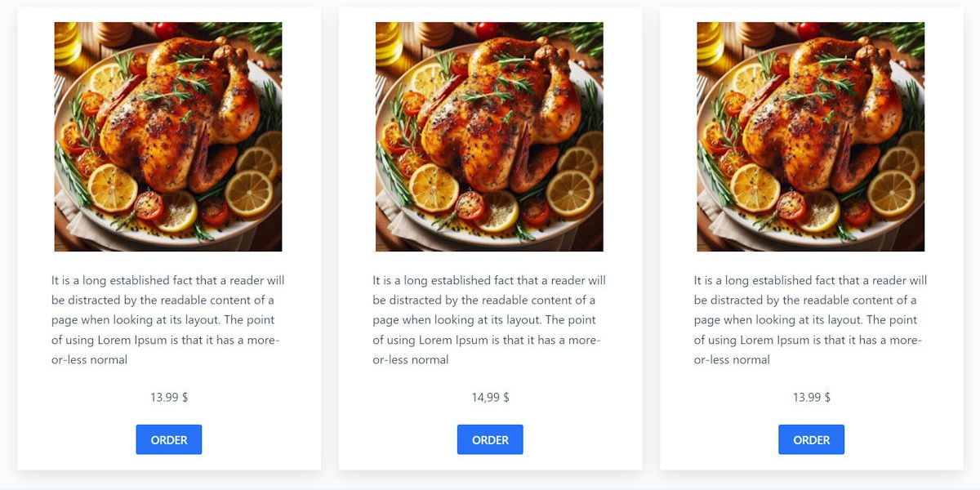Click the page background below the cards

click(x=490, y=482)
